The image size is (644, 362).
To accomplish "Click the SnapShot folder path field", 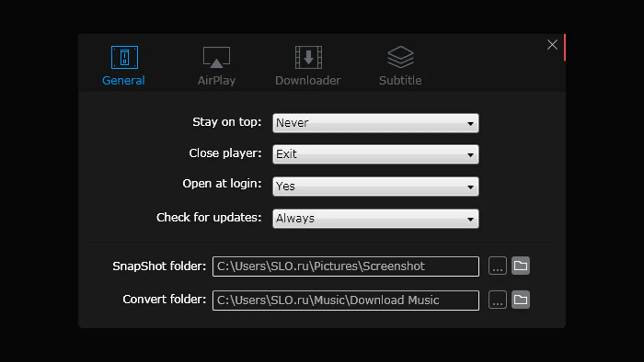I will click(x=345, y=266).
